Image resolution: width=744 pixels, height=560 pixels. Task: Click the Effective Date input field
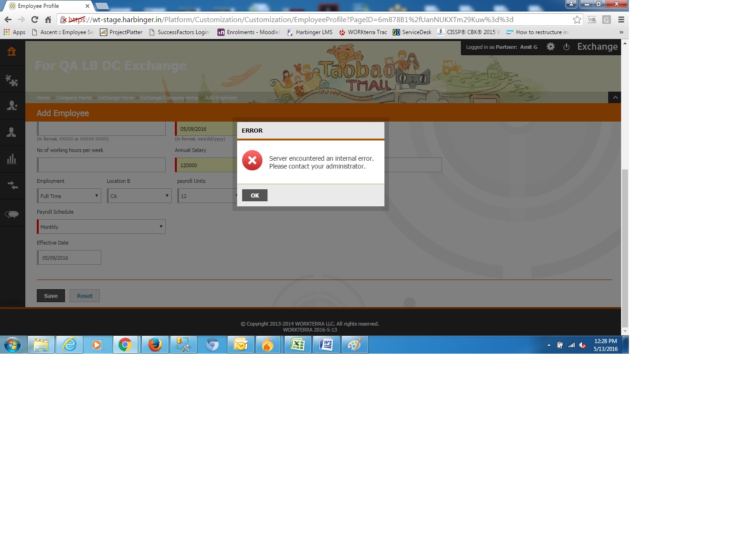point(69,258)
